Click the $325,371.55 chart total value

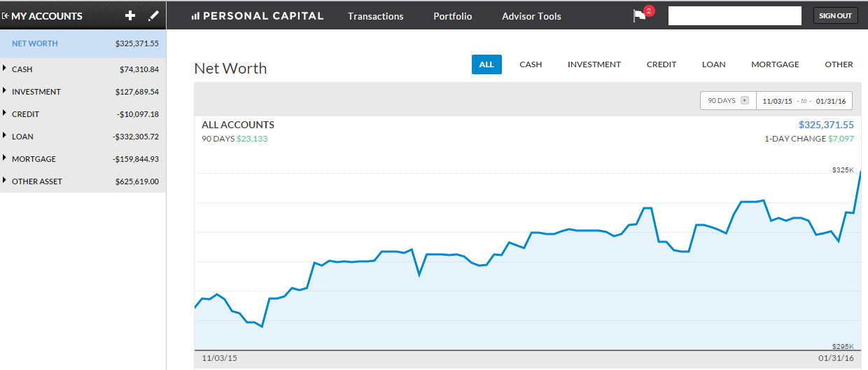(x=826, y=125)
